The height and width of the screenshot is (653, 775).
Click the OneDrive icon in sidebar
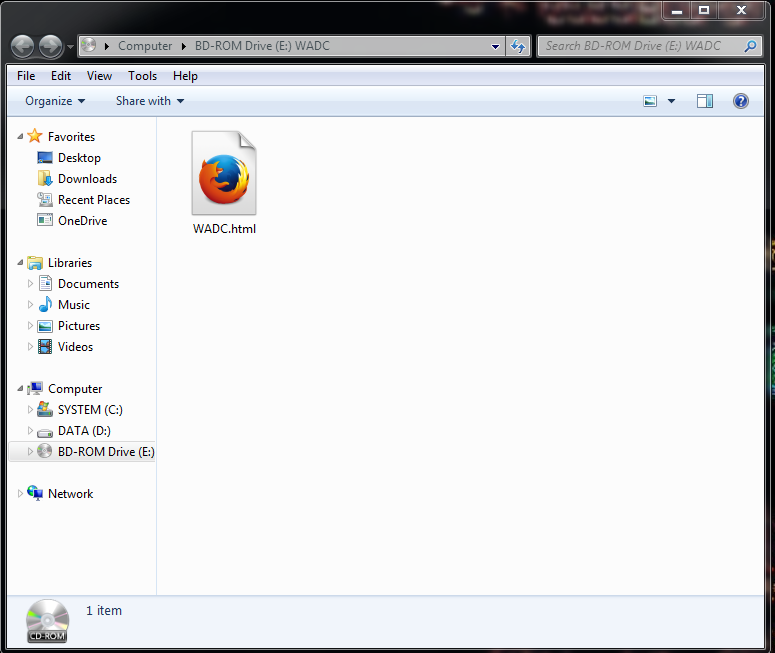click(45, 220)
